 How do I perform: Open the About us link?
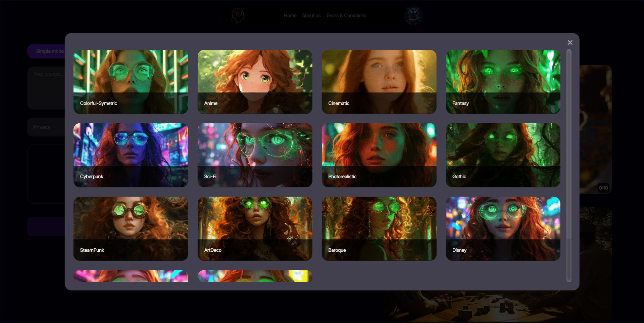(x=311, y=15)
